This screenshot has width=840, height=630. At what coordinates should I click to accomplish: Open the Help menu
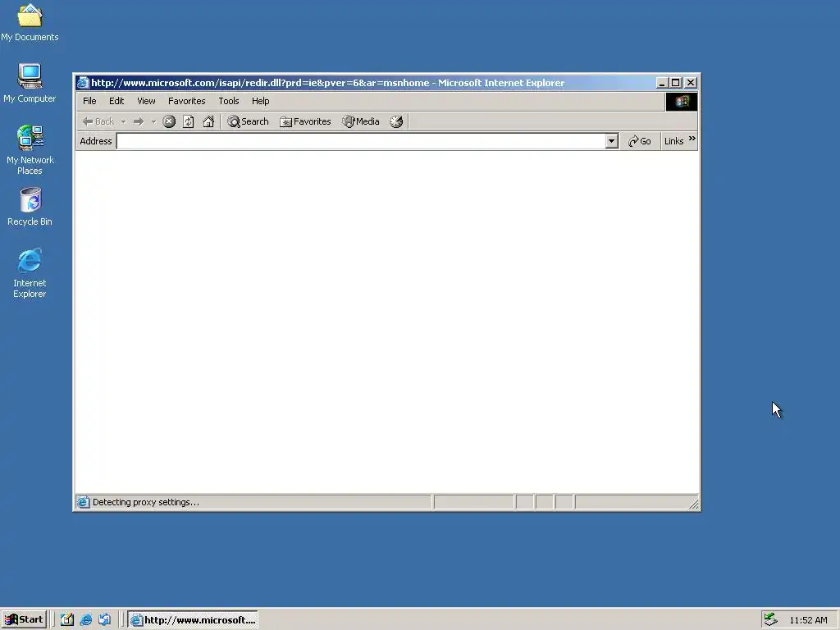tap(260, 101)
